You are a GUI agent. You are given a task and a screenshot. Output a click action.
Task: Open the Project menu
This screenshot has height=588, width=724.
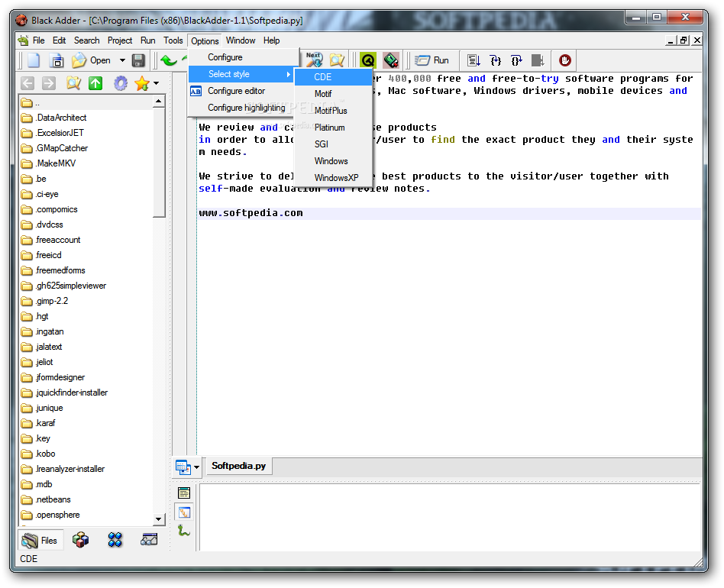click(x=120, y=40)
